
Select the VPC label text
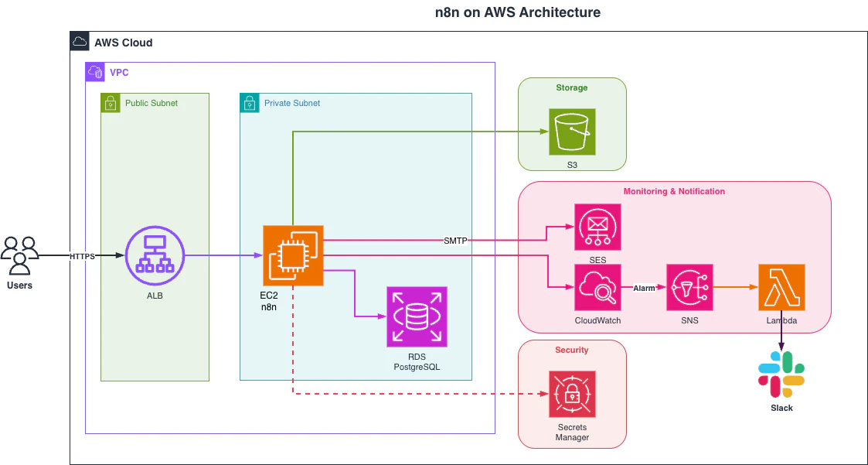[119, 73]
